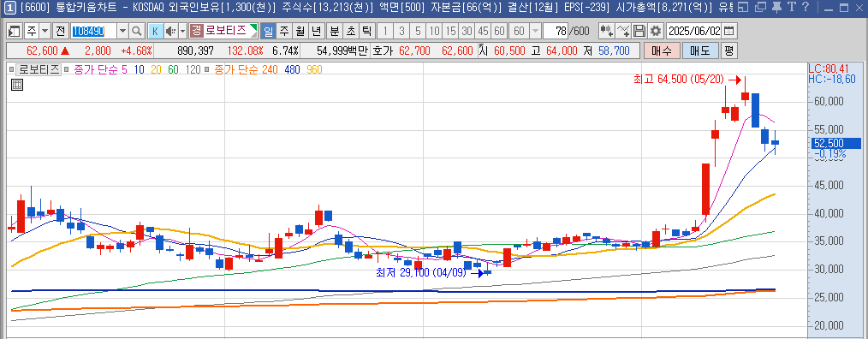The width and height of the screenshot is (868, 339).
Task: Click the 매수 buy button
Action: (662, 51)
